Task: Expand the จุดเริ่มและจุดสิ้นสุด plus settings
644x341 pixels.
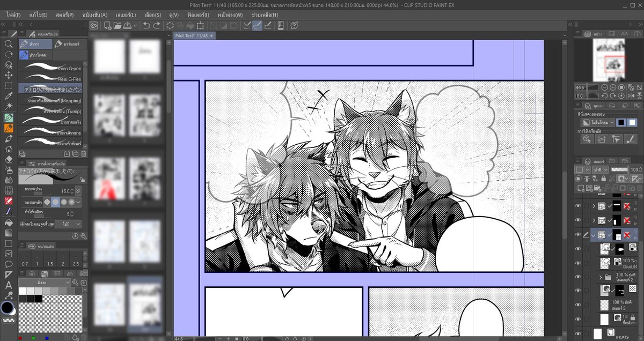Action: click(x=21, y=223)
